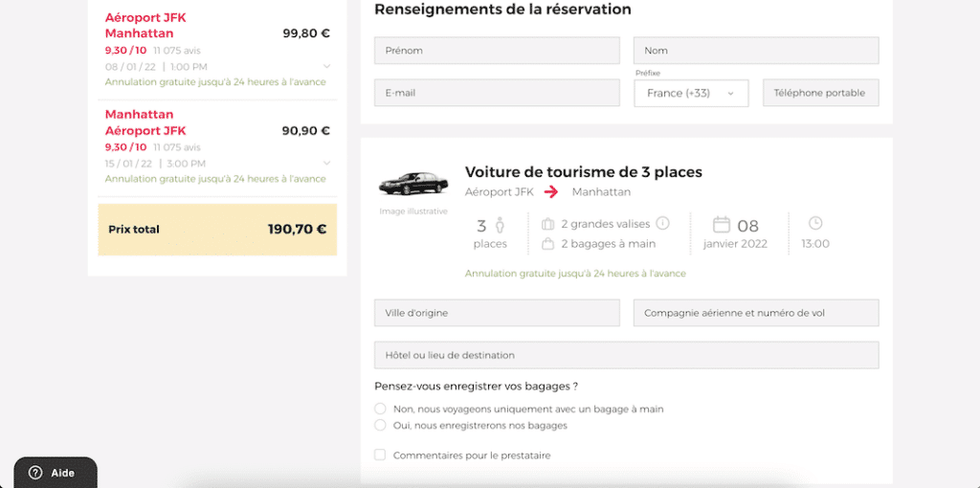Expand the Manhattan to Aéroport JFK trip details
980x488 pixels.
pyautogui.click(x=327, y=164)
